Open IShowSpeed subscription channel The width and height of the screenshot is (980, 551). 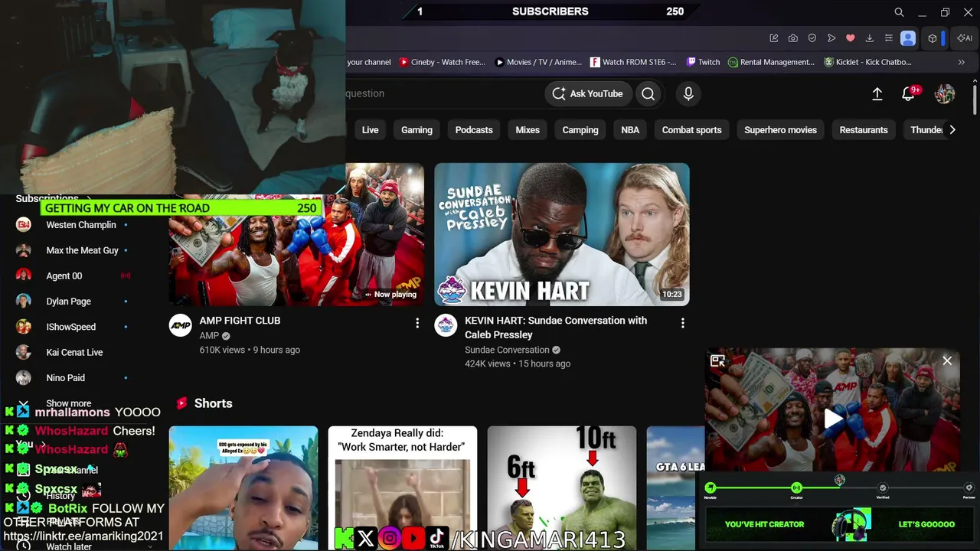click(x=70, y=327)
